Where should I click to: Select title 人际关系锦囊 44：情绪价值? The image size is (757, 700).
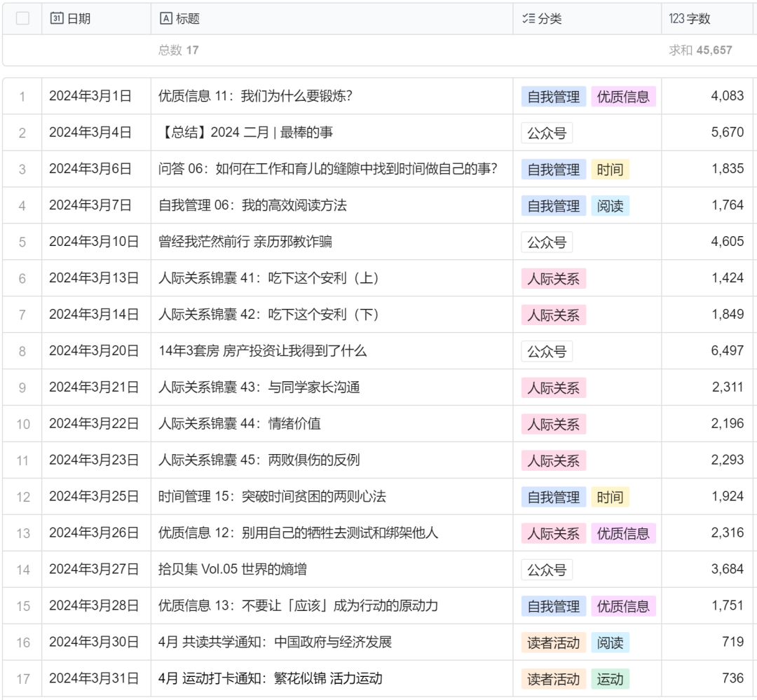240,424
